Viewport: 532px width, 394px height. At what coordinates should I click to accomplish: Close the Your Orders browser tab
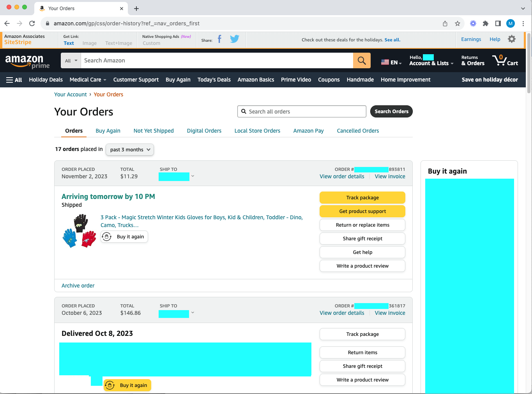[x=122, y=8]
